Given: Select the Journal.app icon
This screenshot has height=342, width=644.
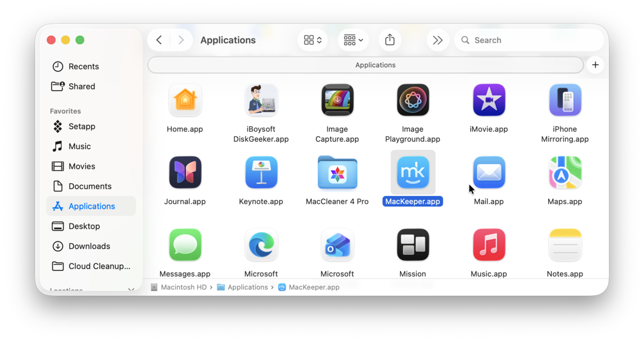Looking at the screenshot, I should tap(185, 173).
